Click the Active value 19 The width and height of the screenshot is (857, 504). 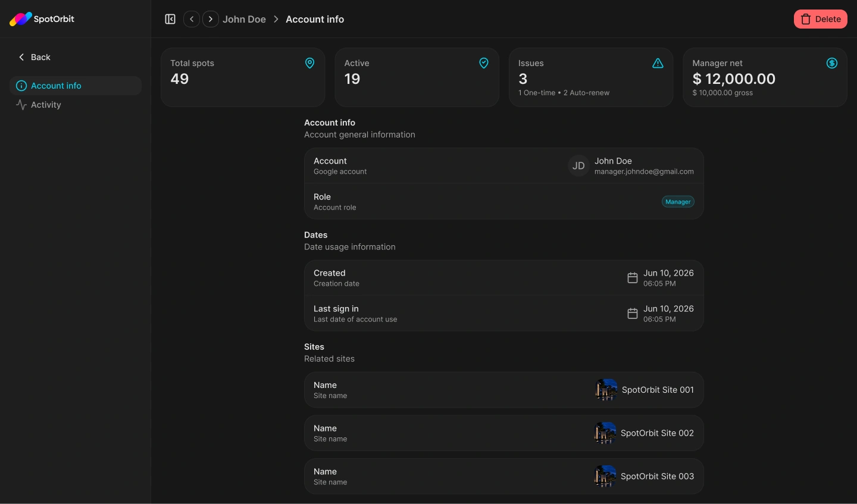(352, 79)
